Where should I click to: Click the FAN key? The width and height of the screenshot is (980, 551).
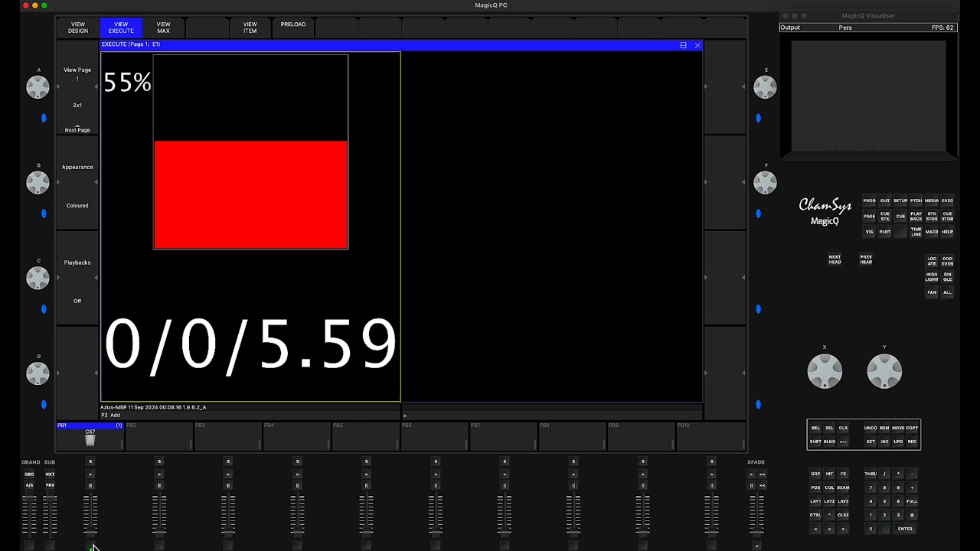tap(932, 292)
